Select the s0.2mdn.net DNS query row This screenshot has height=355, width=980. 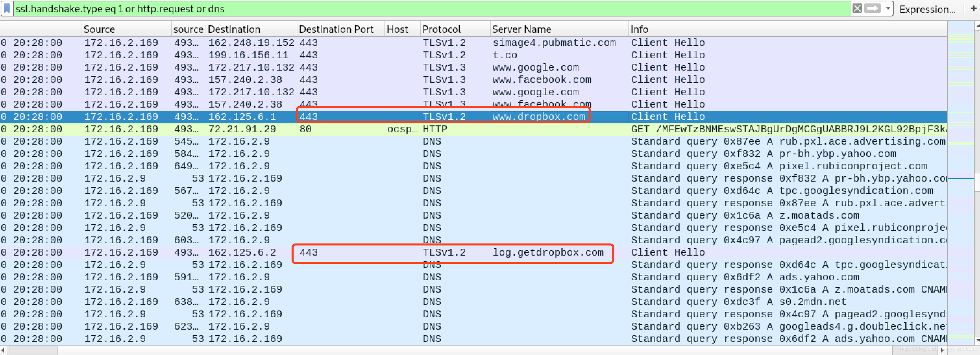point(473,302)
